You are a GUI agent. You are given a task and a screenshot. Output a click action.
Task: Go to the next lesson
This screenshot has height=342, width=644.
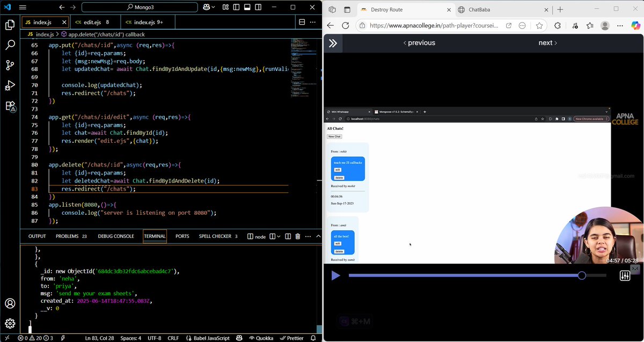(x=548, y=43)
